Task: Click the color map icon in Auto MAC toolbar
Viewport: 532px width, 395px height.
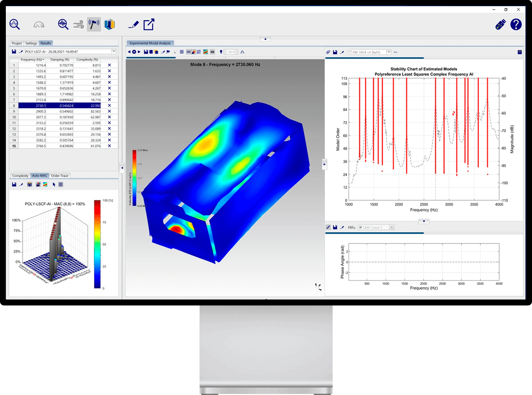Action: 45,184
